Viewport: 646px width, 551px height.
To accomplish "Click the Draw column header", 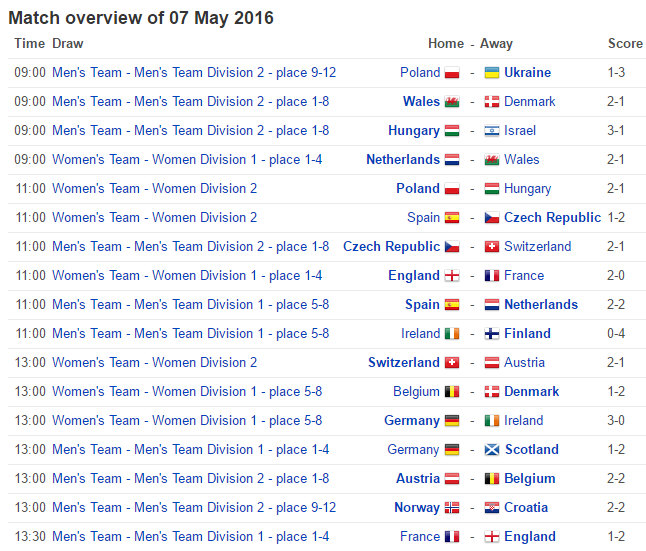I will pyautogui.click(x=68, y=44).
